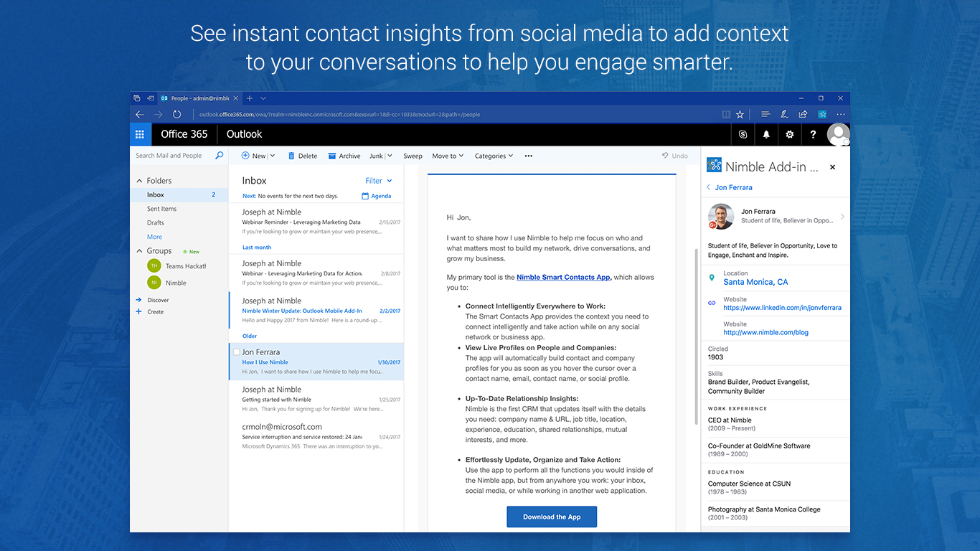
Task: Click the Undo button
Action: pos(674,156)
